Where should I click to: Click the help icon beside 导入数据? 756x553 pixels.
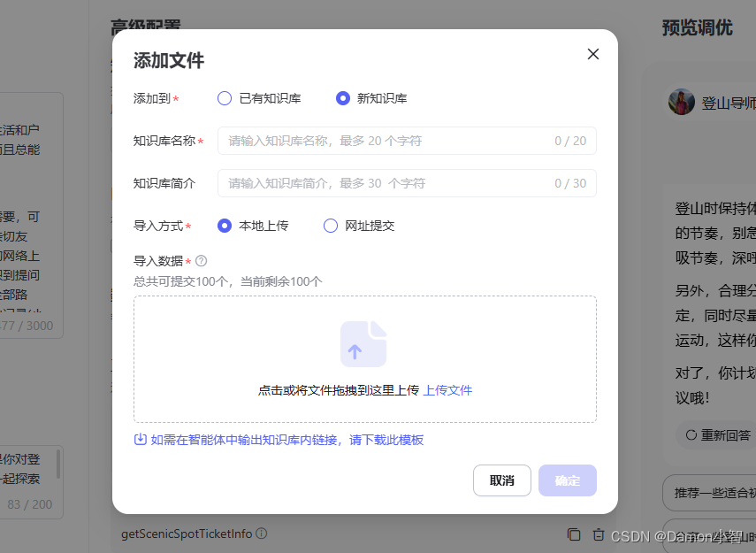tap(202, 261)
